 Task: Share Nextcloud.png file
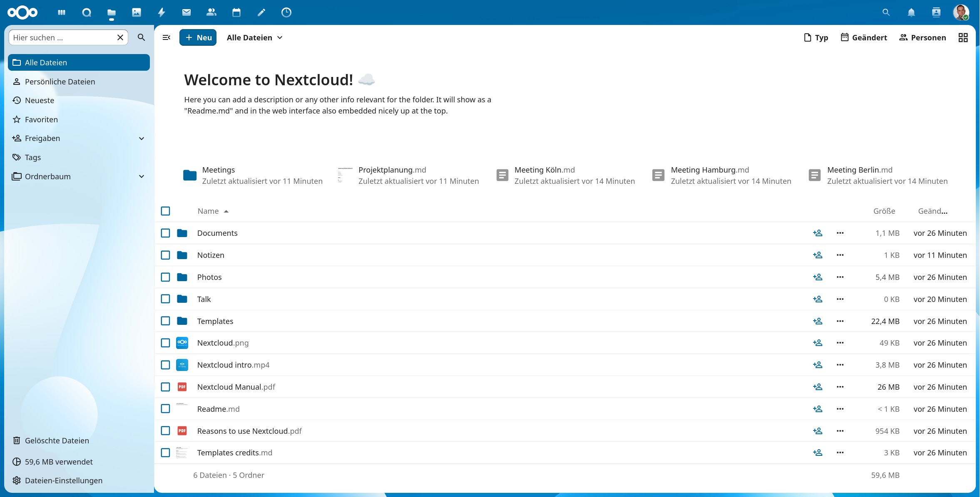(x=818, y=343)
